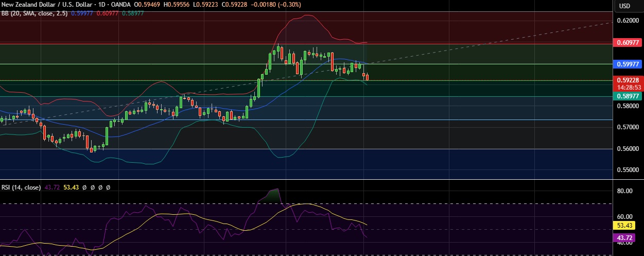Click the latest red candlestick on the chart
The height and width of the screenshot is (256, 644).
[x=368, y=77]
